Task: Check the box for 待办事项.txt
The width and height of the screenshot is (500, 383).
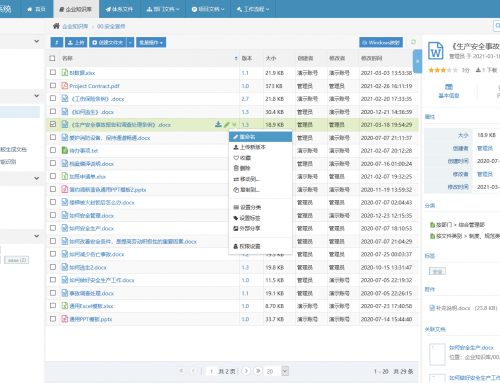Action: [x=53, y=150]
